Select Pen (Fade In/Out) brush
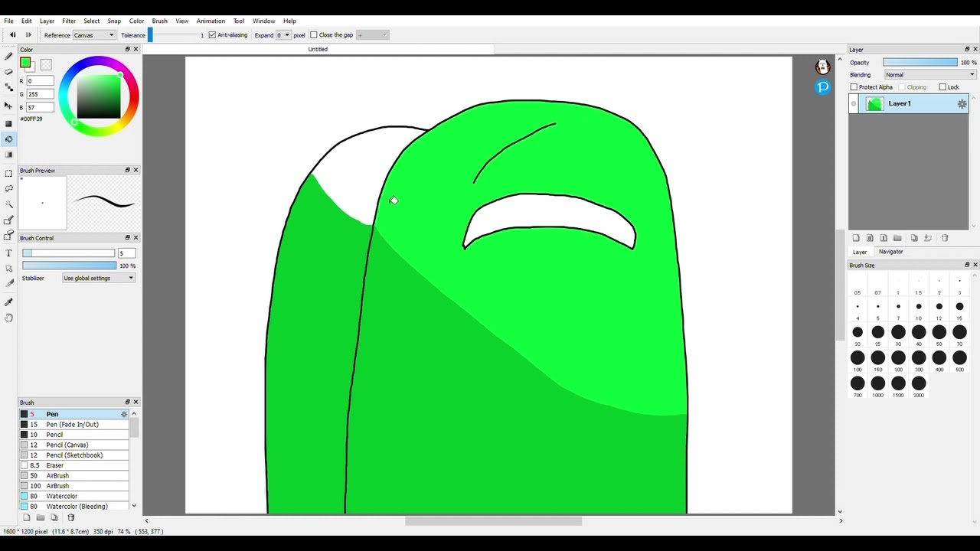 [x=74, y=424]
